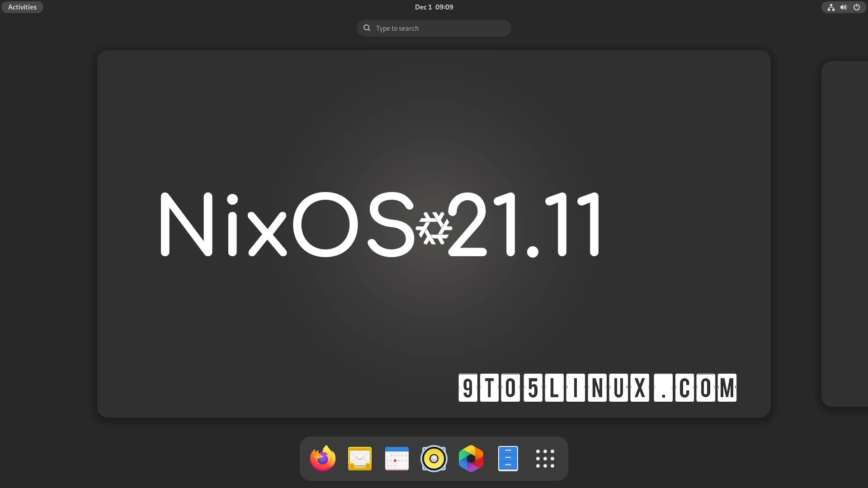Click the 9to5linux.com watermark

click(597, 388)
